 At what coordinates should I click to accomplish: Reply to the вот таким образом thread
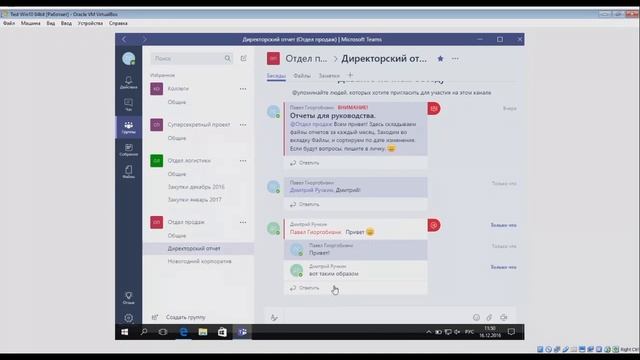(x=304, y=288)
